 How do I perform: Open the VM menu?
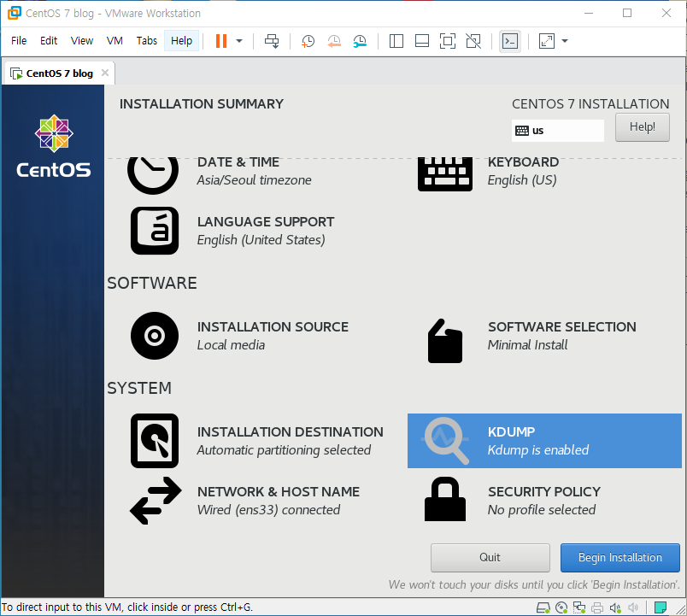pyautogui.click(x=114, y=41)
